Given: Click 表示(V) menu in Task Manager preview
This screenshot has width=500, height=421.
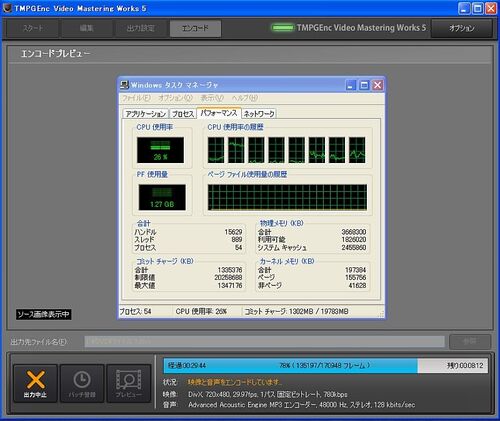Looking at the screenshot, I should [212, 98].
